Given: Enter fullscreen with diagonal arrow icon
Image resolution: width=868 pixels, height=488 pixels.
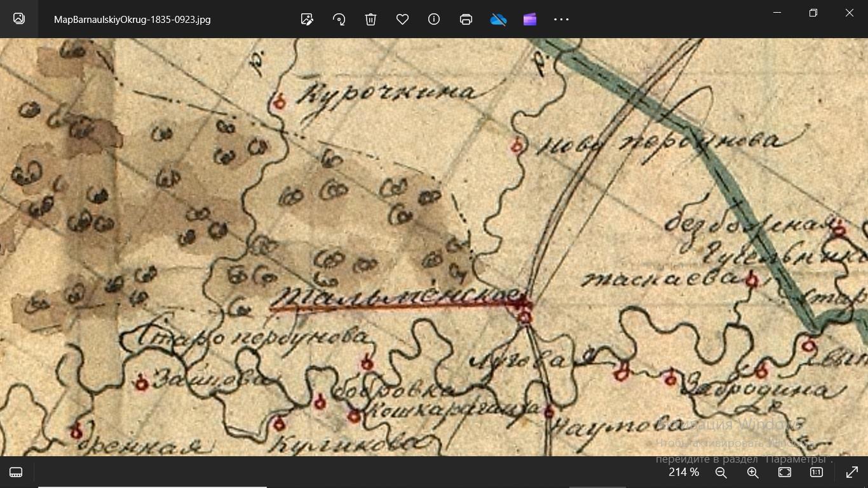Looking at the screenshot, I should [x=852, y=472].
